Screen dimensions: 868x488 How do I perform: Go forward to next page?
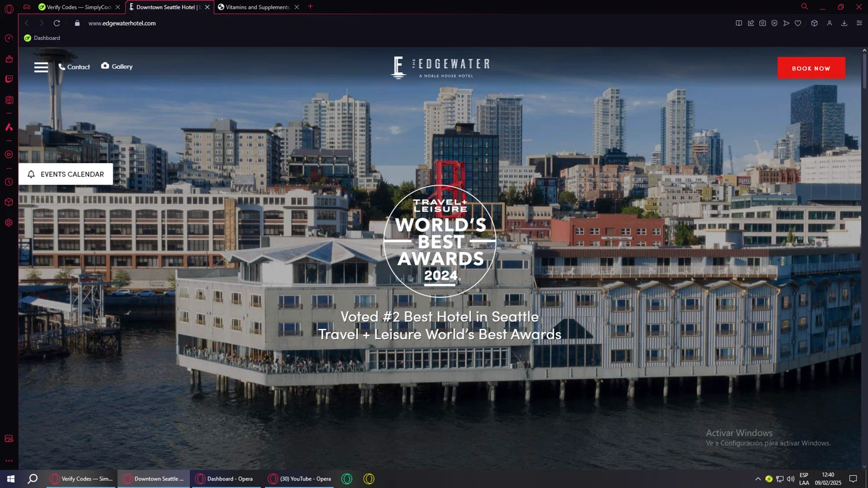[x=41, y=23]
